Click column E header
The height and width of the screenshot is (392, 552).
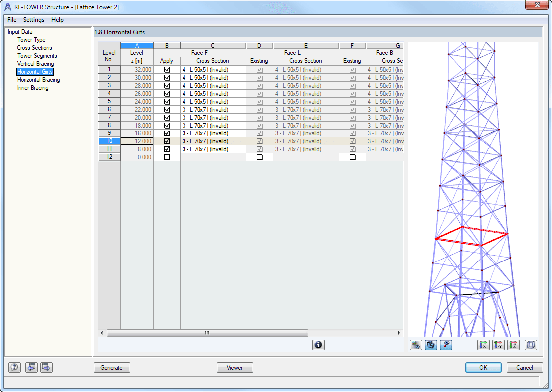[x=306, y=46]
